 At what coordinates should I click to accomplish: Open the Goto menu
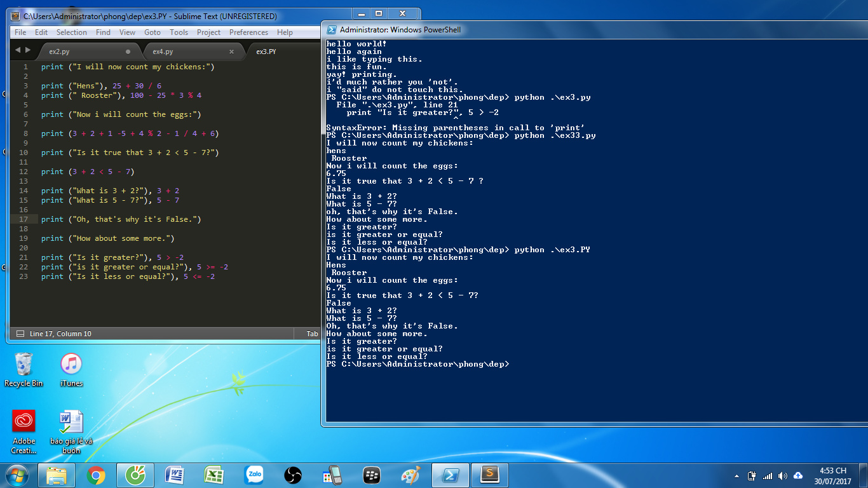153,32
